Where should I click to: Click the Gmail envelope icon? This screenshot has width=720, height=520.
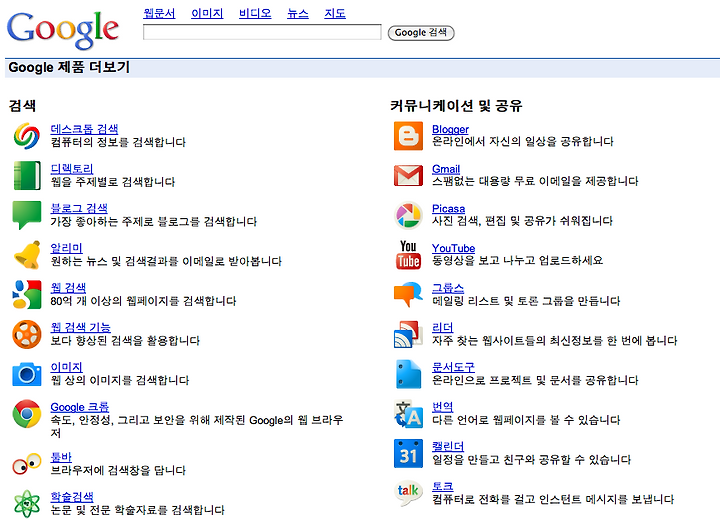408,175
